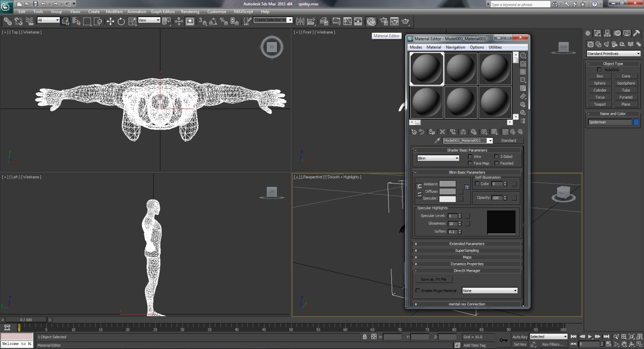Click the Diffuse color swatch

coord(447,192)
